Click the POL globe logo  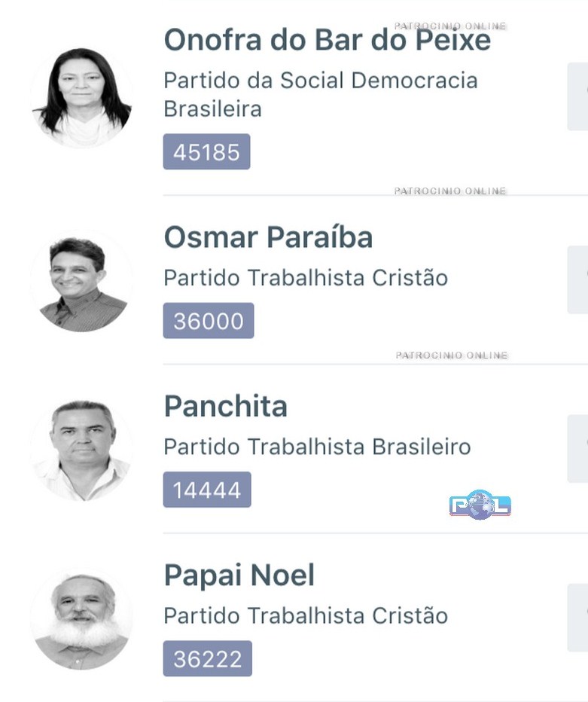480,505
